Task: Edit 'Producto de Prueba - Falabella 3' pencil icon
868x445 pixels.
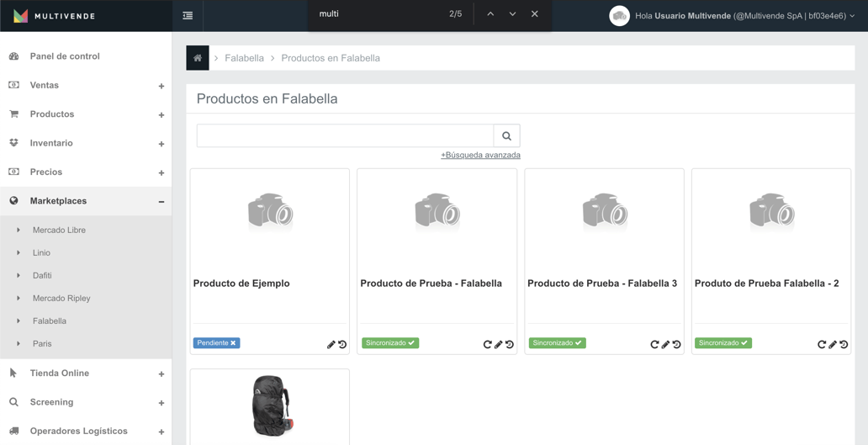Action: click(665, 344)
